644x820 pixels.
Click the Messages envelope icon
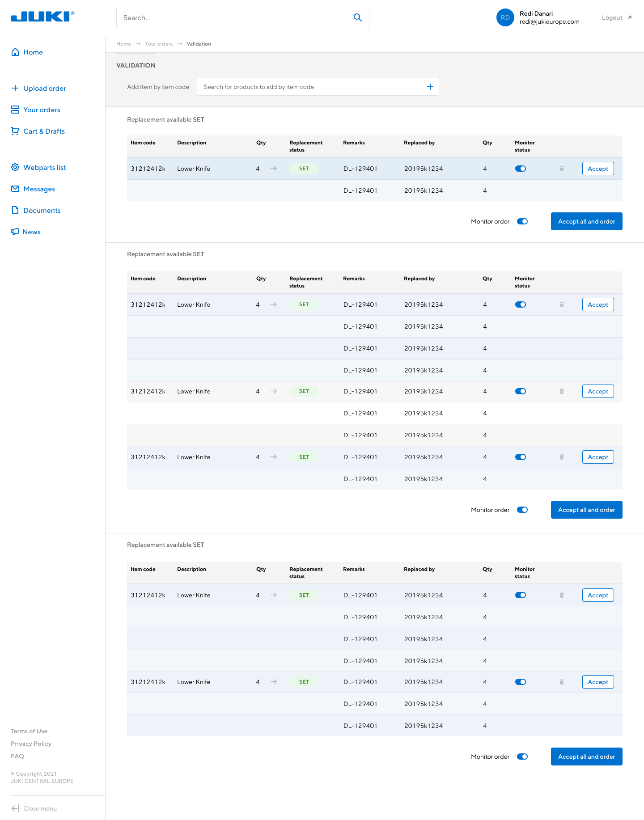coord(15,189)
